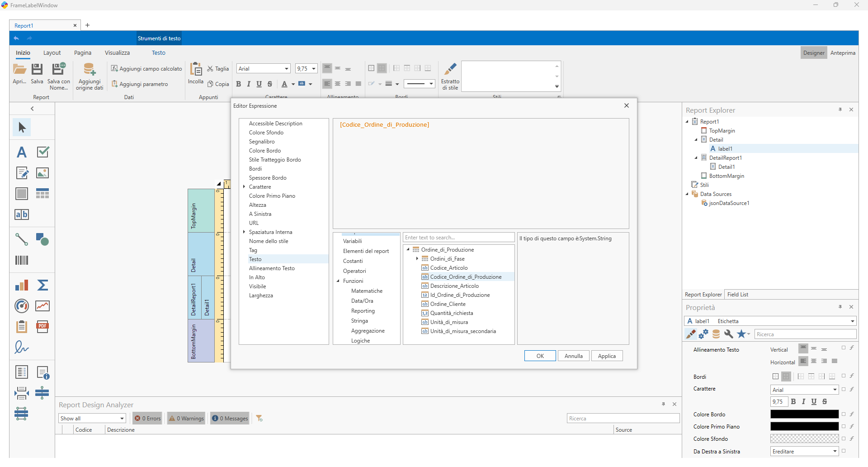868x467 pixels.
Task: Toggle the 0 Errors filter
Action: 148,419
